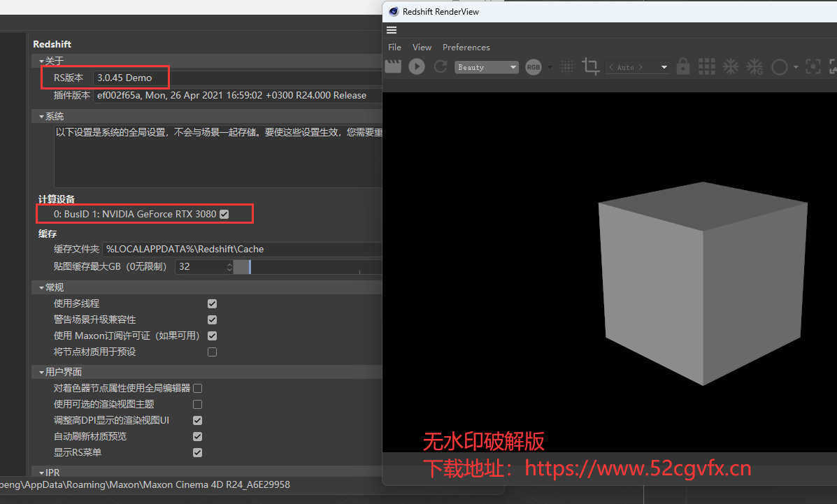This screenshot has height=504, width=837.
Task: Collapse the 系统 section
Action: 42,117
